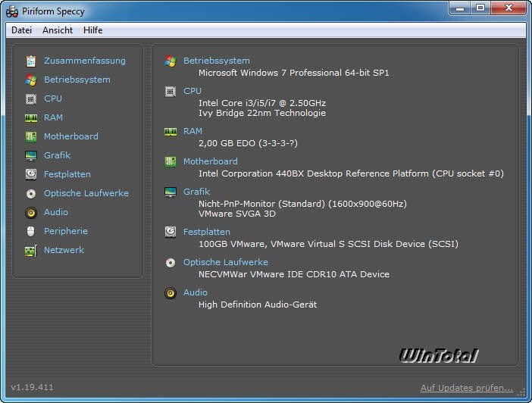Open the RAM heading link in summary
Image resolution: width=532 pixels, height=403 pixels.
(192, 131)
